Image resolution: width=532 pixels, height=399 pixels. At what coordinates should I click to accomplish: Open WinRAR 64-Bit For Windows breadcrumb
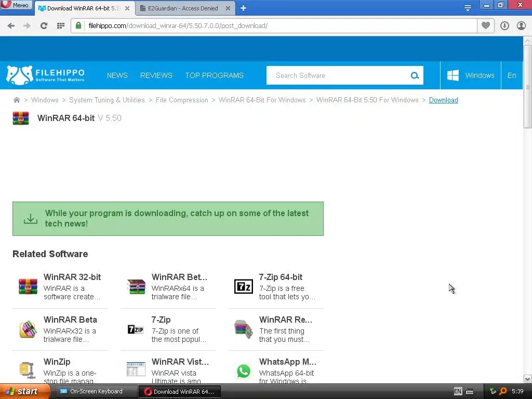tap(262, 100)
